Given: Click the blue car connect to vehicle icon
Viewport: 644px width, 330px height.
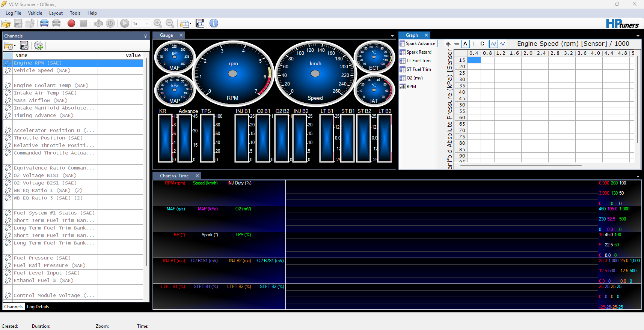Looking at the screenshot, I should [x=44, y=23].
